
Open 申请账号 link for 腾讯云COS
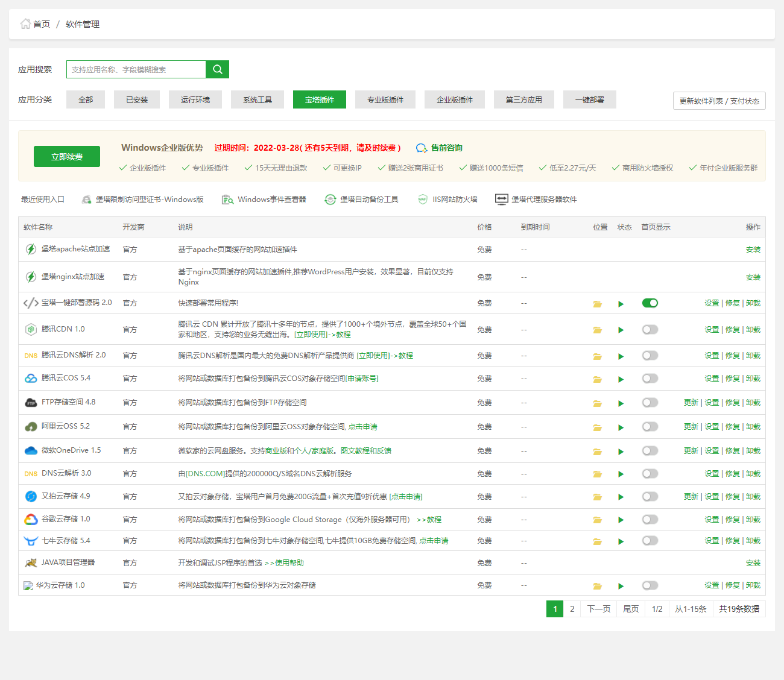point(362,379)
